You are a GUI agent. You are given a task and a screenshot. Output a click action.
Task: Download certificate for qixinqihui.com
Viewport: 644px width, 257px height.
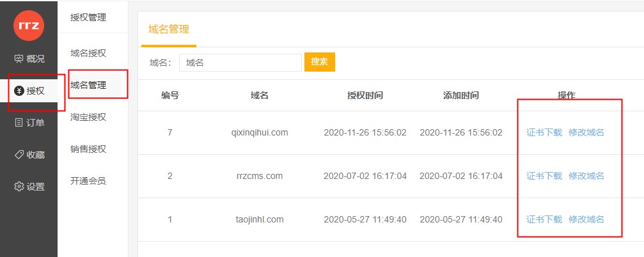click(x=544, y=132)
